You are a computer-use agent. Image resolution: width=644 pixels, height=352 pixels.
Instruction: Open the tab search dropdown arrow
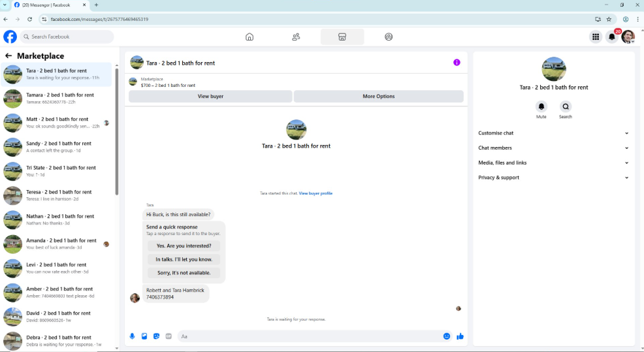[5, 5]
